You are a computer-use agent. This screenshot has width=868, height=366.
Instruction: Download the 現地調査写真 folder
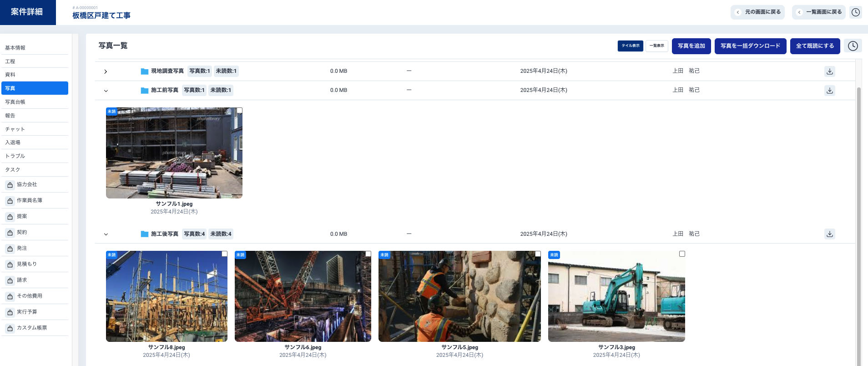[x=830, y=71]
